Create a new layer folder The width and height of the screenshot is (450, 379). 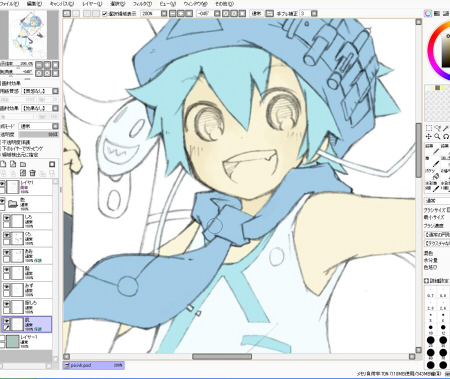[23, 164]
